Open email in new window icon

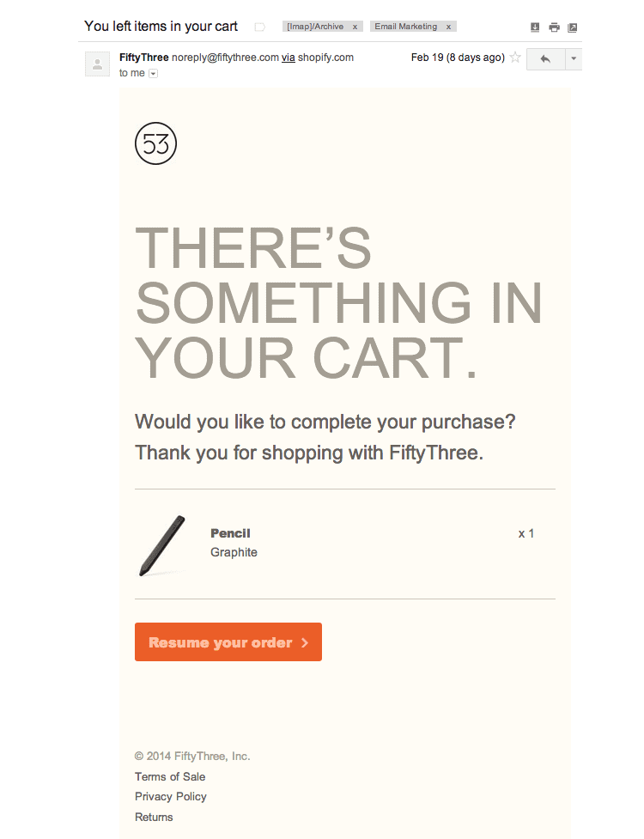pos(573,27)
